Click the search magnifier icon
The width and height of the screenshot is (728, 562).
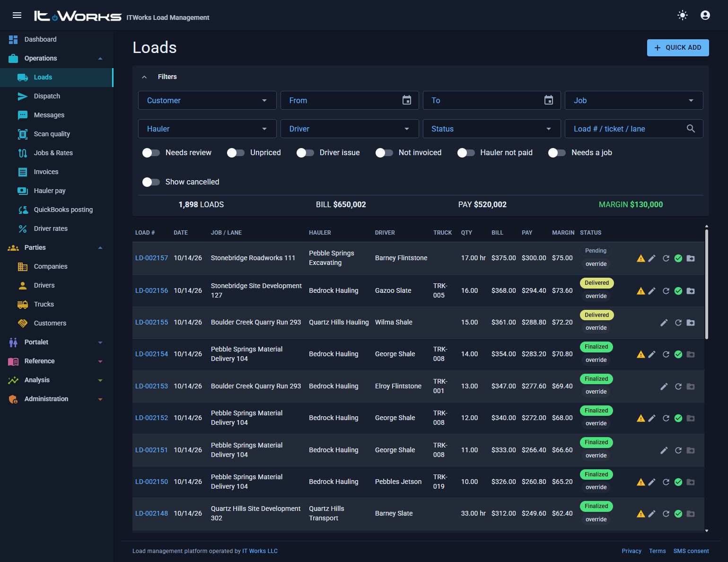(691, 129)
